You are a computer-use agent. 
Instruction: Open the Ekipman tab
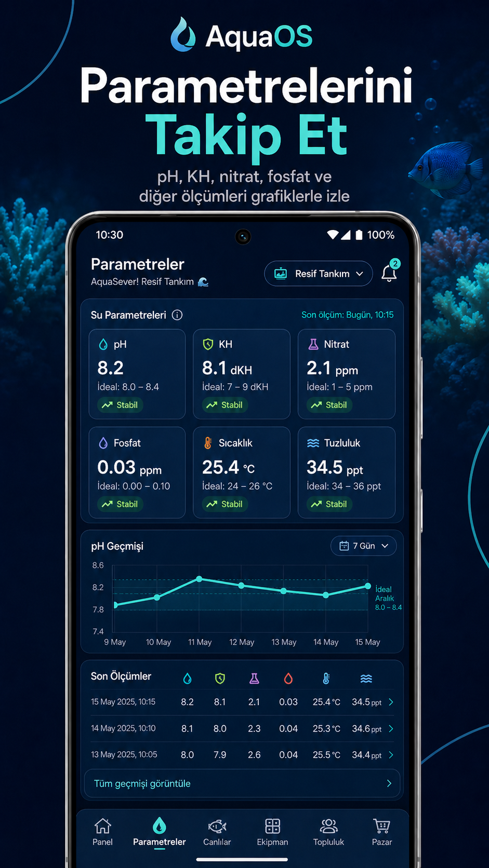pos(272,832)
